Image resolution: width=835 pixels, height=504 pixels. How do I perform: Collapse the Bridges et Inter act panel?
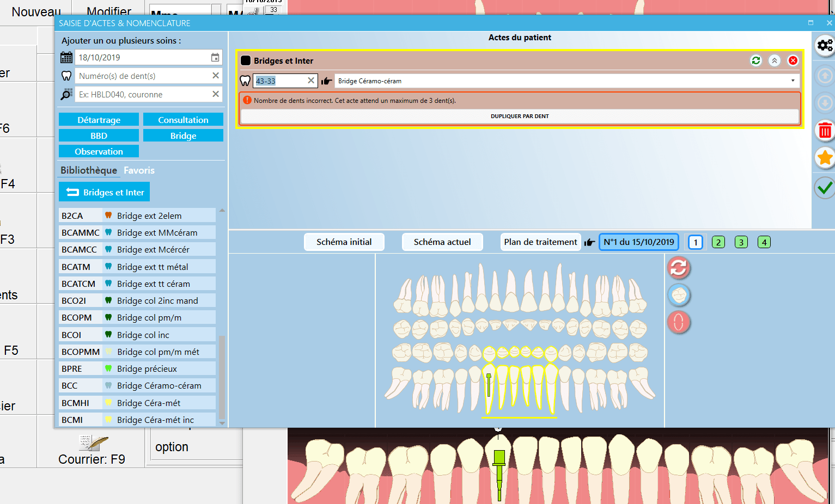pos(774,60)
